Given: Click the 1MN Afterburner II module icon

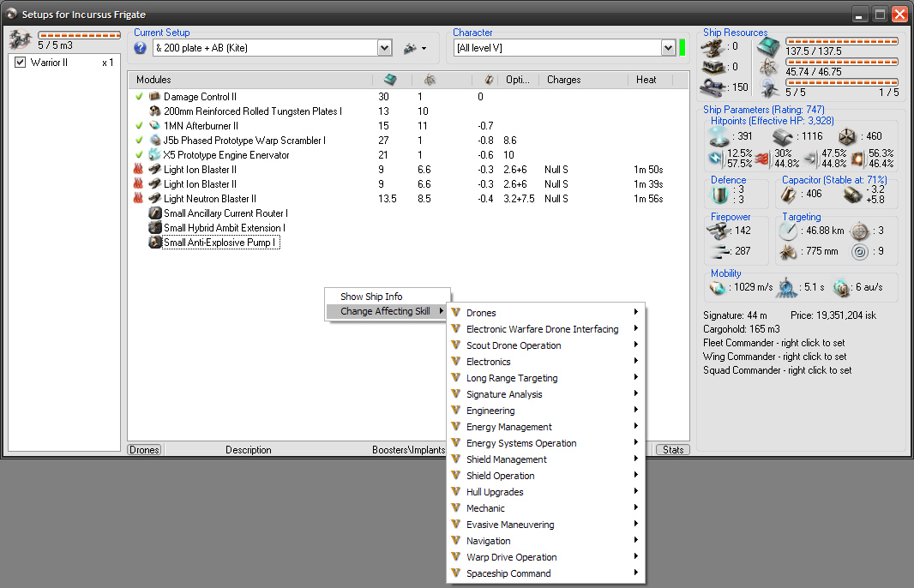Looking at the screenshot, I should (x=155, y=126).
